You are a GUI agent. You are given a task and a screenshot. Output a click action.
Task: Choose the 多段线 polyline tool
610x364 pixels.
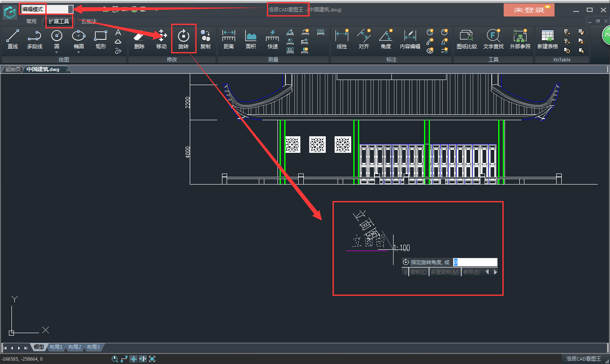pos(35,39)
